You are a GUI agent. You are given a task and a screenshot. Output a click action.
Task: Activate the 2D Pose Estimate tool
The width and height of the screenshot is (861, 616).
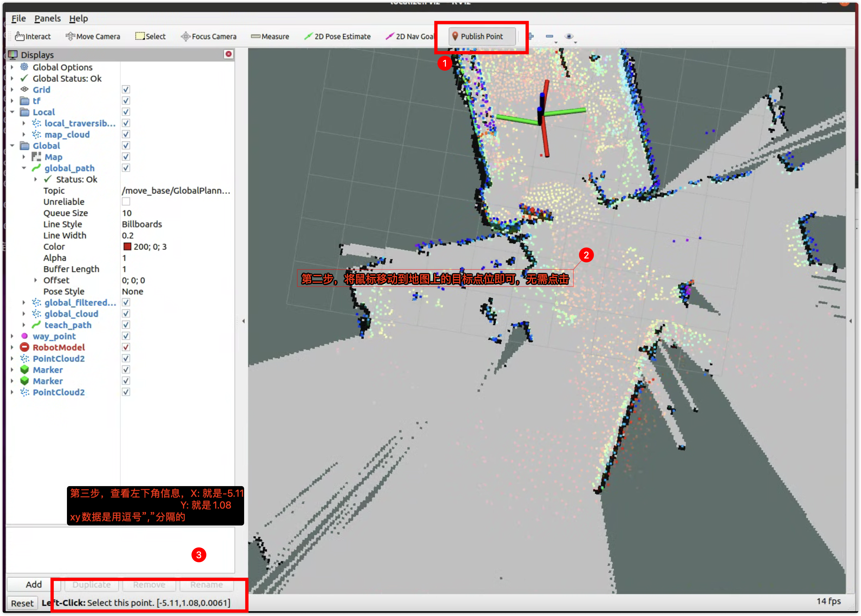[337, 36]
